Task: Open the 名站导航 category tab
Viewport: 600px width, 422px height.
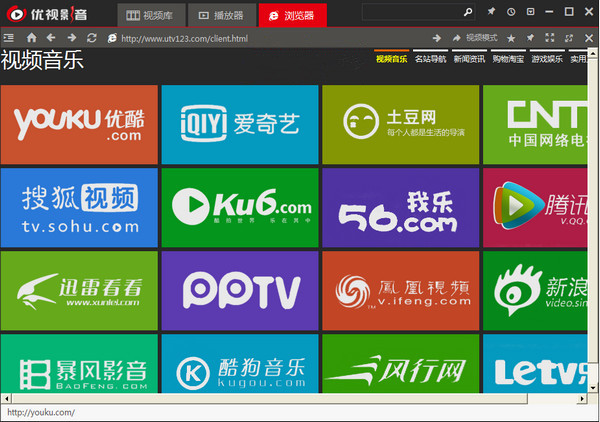Action: click(x=430, y=57)
